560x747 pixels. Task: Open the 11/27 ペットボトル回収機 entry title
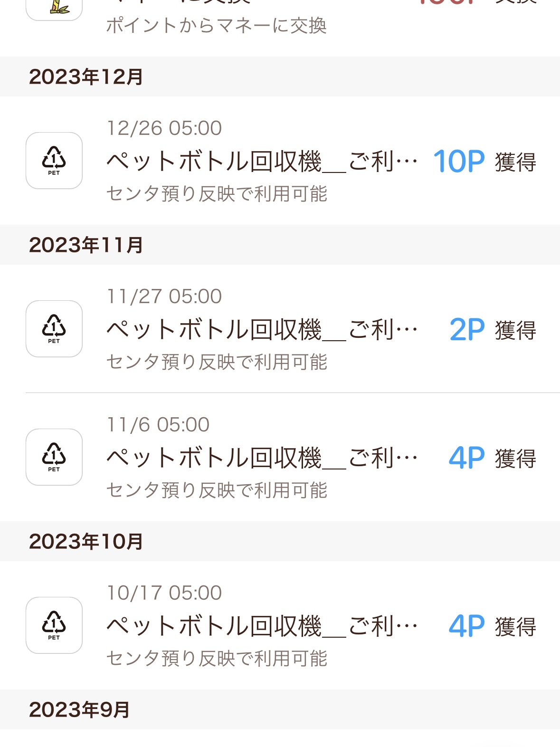click(x=262, y=330)
